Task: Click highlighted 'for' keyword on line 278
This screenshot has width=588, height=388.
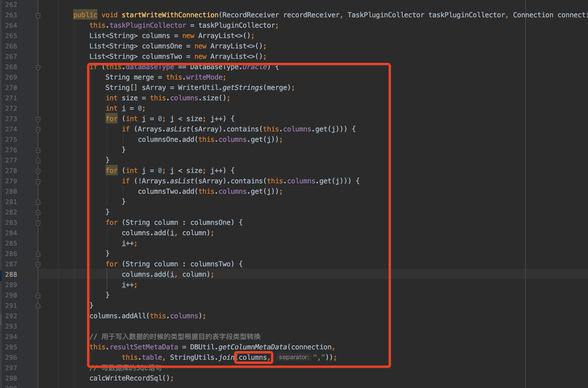Action: 112,171
